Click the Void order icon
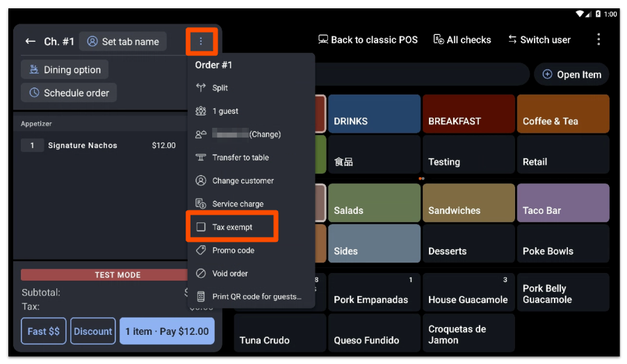627x364 pixels. pyautogui.click(x=201, y=274)
